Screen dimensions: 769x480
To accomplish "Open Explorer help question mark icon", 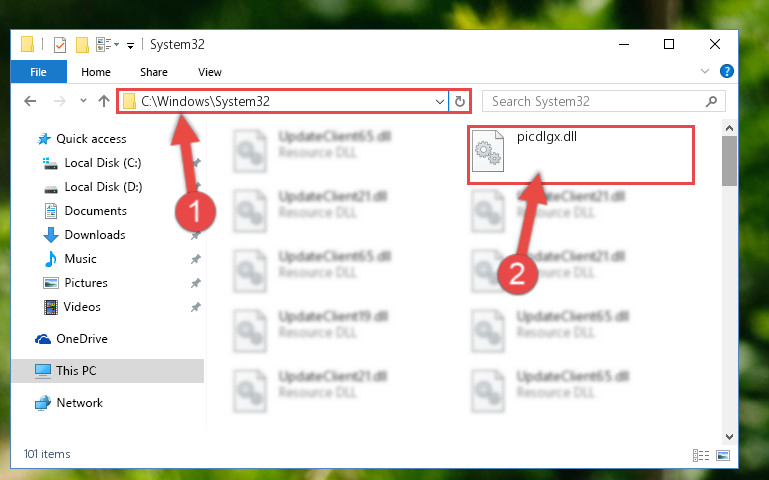I will (726, 72).
